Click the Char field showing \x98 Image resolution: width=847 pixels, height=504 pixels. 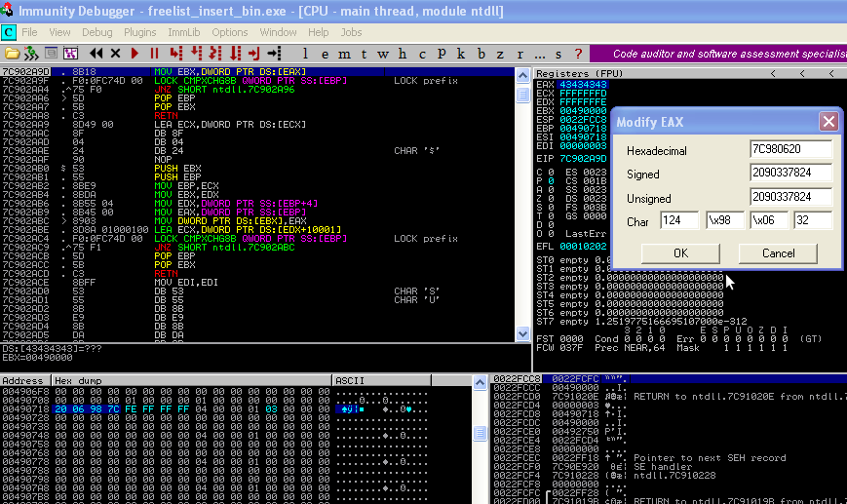(x=724, y=220)
